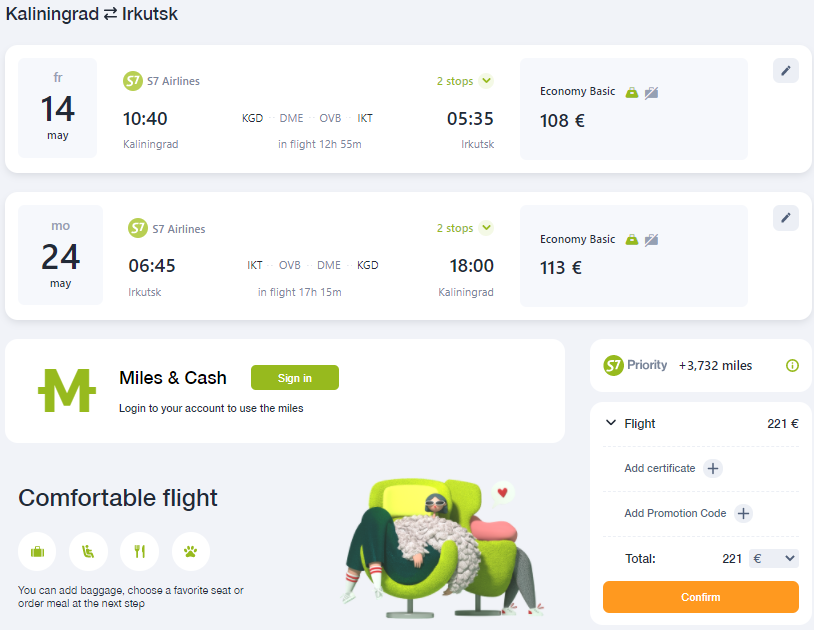Open S7 Priority miles info icon
The width and height of the screenshot is (814, 630).
[792, 365]
